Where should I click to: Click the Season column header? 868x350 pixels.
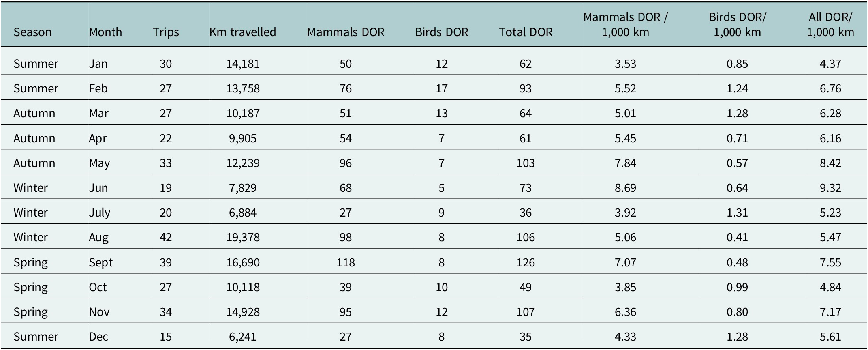pos(32,32)
